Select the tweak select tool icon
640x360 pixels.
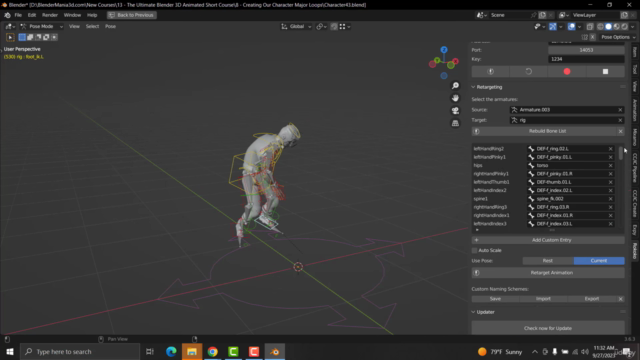tap(10, 37)
